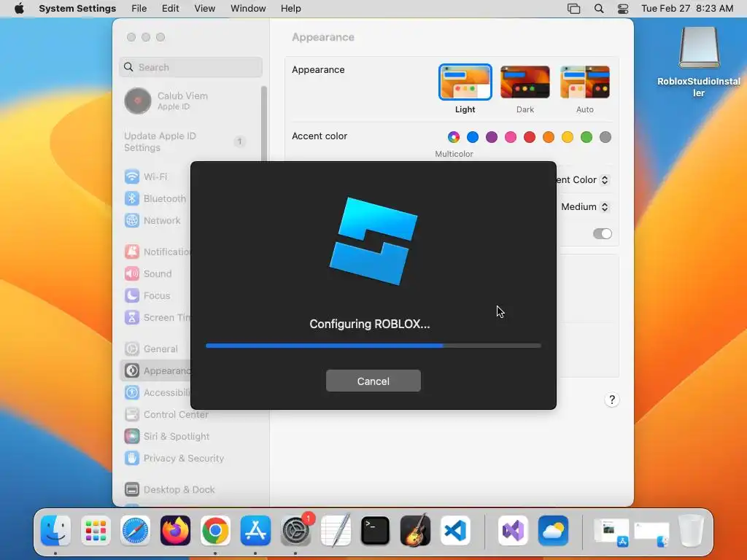
Task: Click the Stage Manager menu bar icon
Action: (x=573, y=9)
